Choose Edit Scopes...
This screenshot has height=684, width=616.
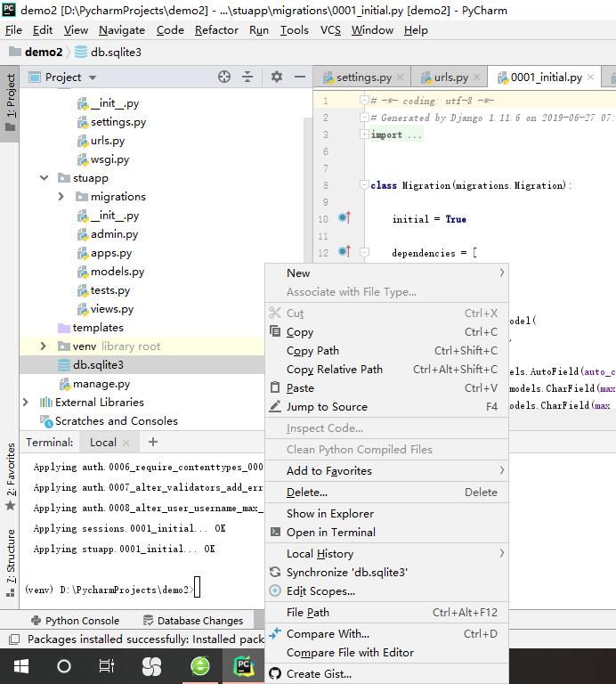click(x=386, y=591)
